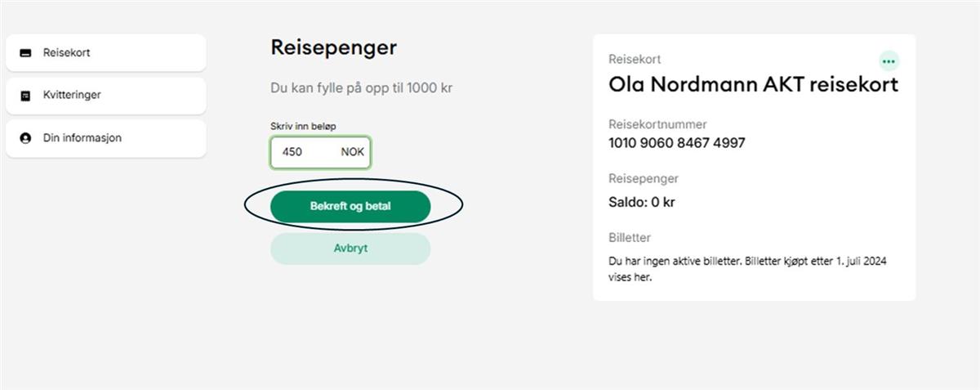Screen dimensions: 980x390
Task: Click the 'ingen aktive billetter' message
Action: pyautogui.click(x=748, y=269)
